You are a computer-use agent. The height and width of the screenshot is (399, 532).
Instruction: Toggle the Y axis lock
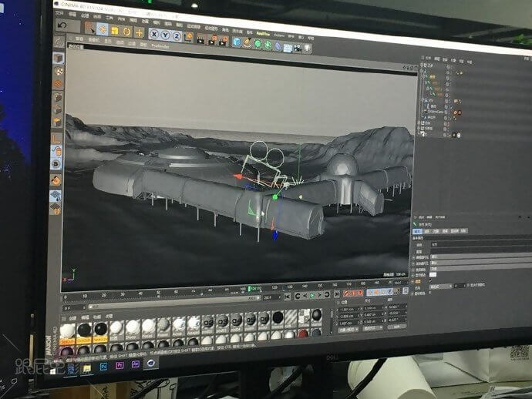coord(165,35)
